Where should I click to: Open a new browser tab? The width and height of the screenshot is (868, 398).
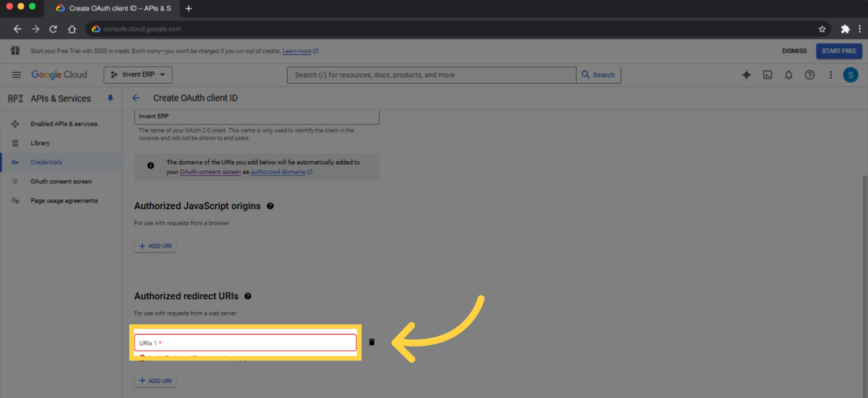(189, 8)
